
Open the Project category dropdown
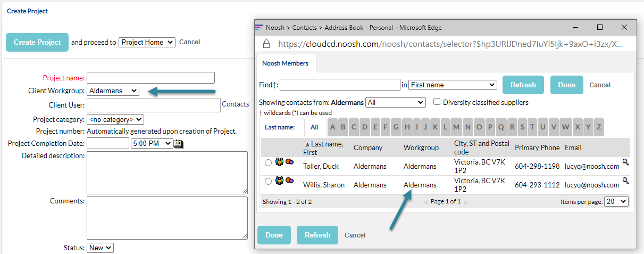click(115, 120)
